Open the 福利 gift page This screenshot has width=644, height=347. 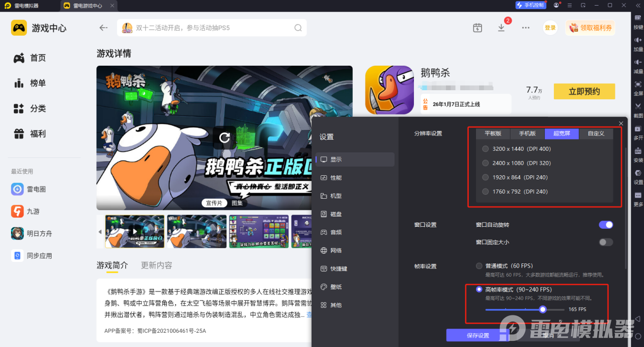(x=30, y=134)
